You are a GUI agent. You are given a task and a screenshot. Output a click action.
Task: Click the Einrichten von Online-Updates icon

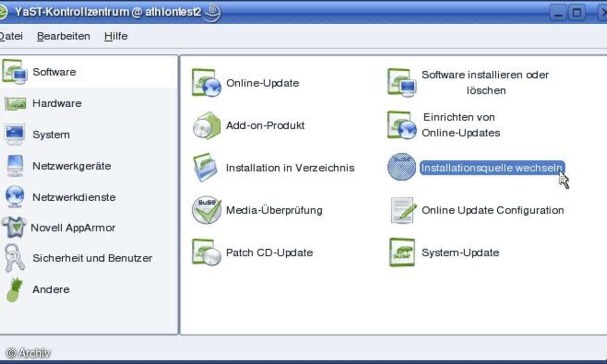point(402,125)
